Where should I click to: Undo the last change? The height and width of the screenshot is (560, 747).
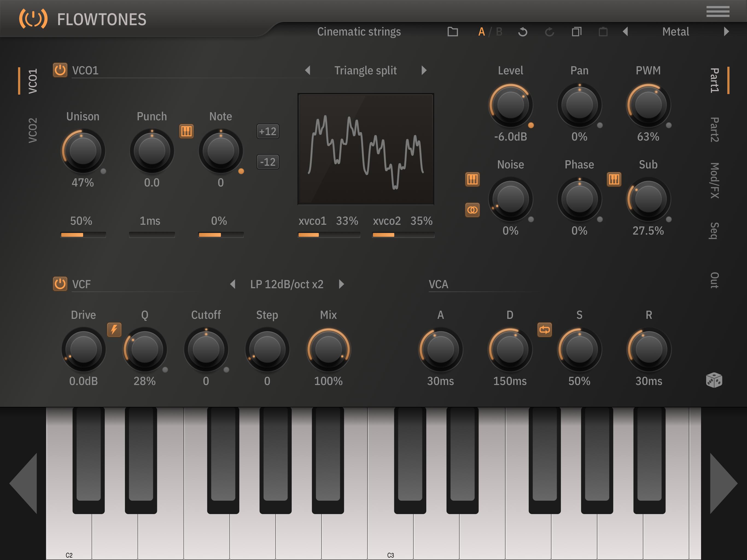point(523,32)
